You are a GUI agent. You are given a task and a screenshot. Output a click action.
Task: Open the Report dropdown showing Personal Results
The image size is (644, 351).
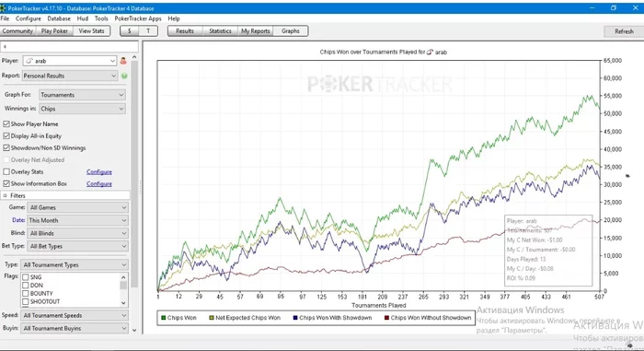point(70,76)
